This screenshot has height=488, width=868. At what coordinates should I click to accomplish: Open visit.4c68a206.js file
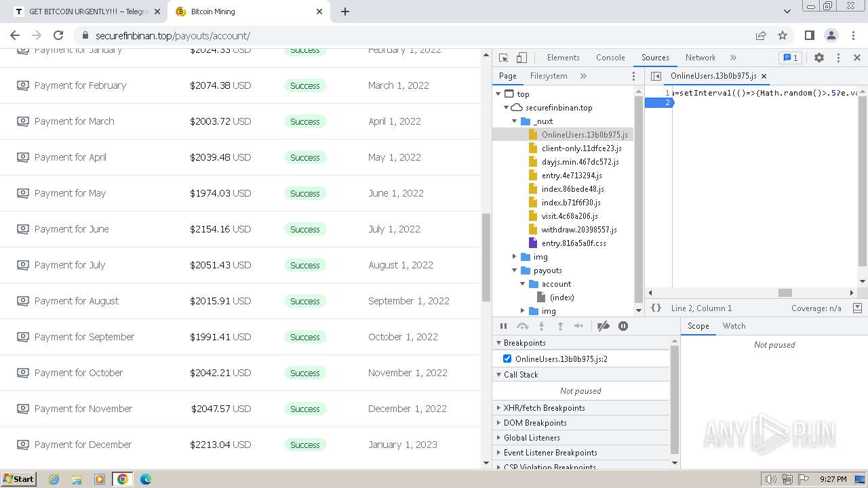point(570,216)
